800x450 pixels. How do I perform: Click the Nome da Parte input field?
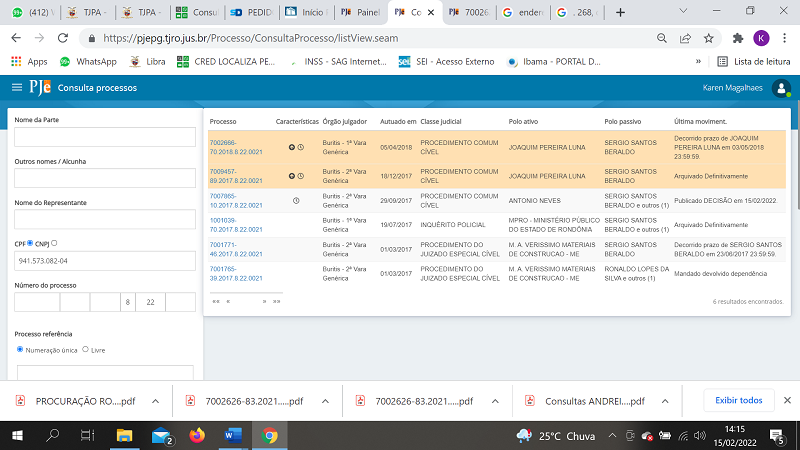click(x=105, y=137)
